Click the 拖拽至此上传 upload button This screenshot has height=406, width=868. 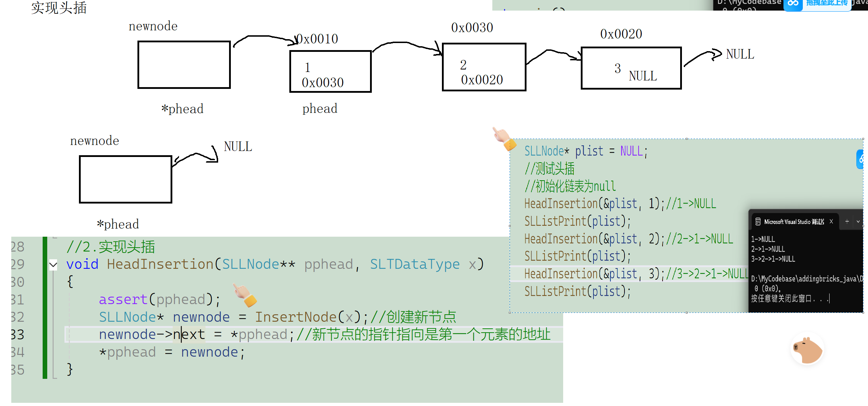(827, 4)
